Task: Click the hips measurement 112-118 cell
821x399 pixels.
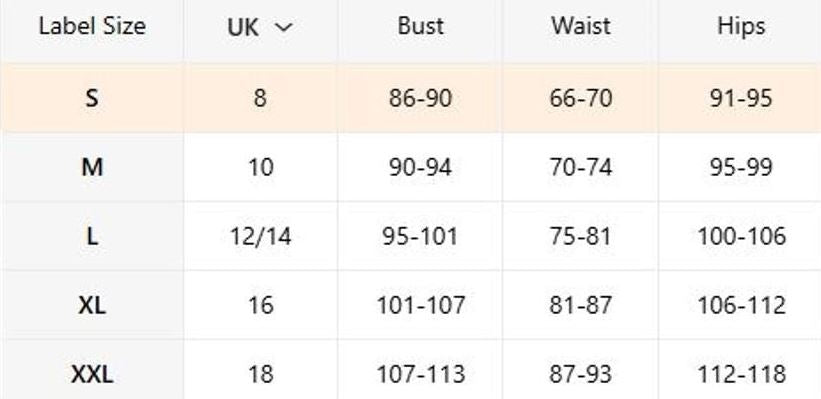Action: coord(740,374)
